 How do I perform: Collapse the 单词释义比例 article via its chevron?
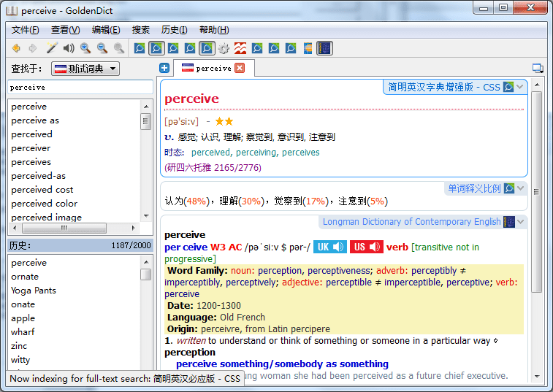[x=521, y=188]
